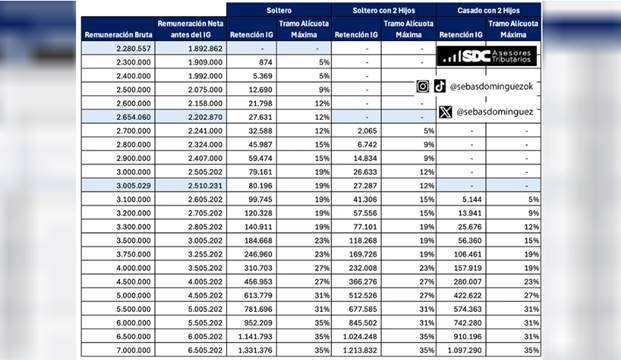
Task: Click the 7.000.000 gross salary cell
Action: tap(118, 350)
